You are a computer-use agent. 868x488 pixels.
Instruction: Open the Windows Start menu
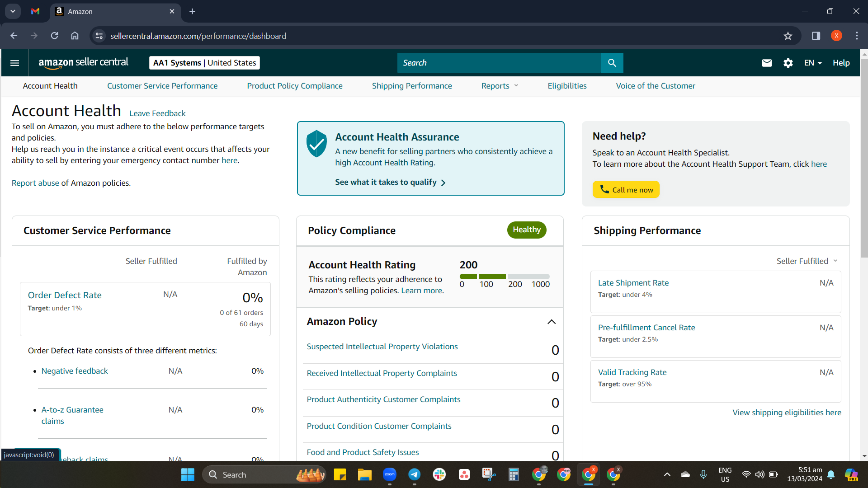tap(188, 475)
